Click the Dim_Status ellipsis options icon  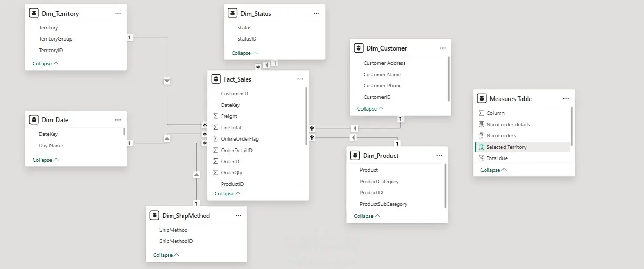tap(316, 14)
